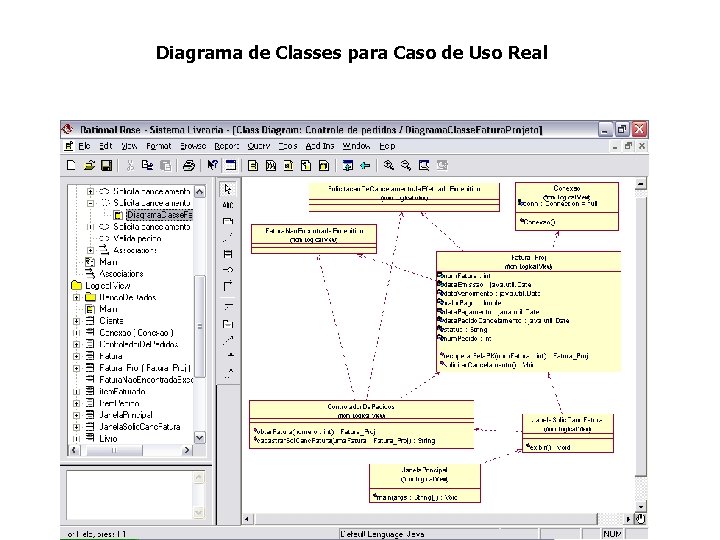
Task: Select the Logical View folder
Action: pyautogui.click(x=107, y=286)
